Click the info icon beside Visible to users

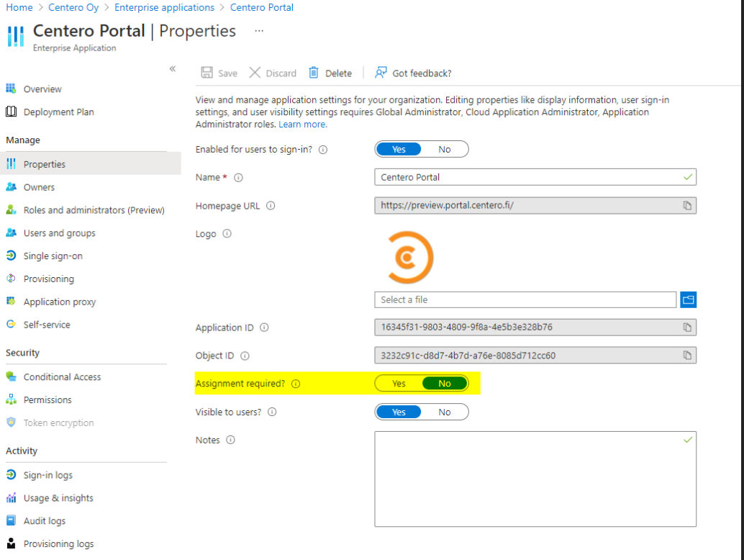(x=272, y=412)
